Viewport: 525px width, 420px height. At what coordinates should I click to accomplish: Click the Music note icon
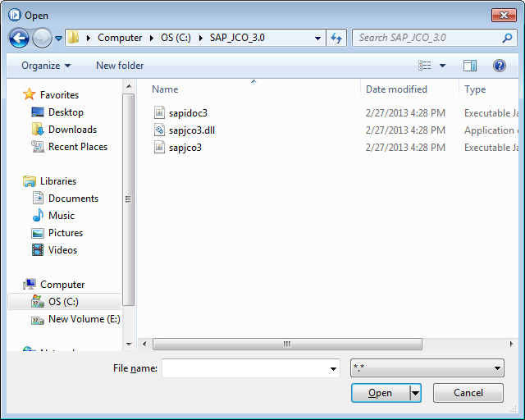point(38,215)
